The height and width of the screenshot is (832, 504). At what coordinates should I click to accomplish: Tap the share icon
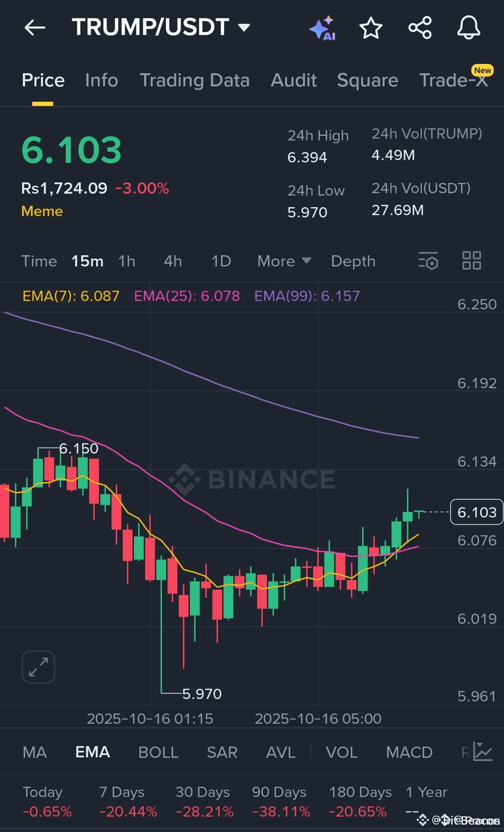click(x=420, y=28)
